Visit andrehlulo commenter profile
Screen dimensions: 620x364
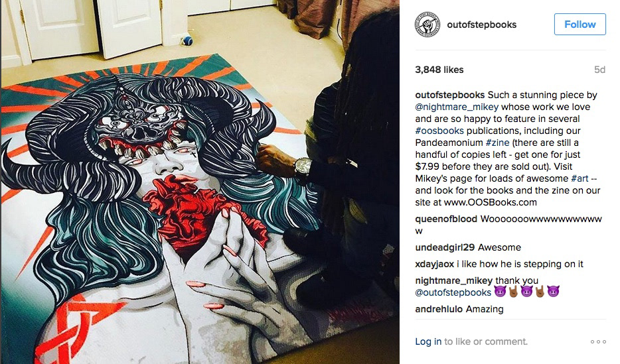(439, 309)
